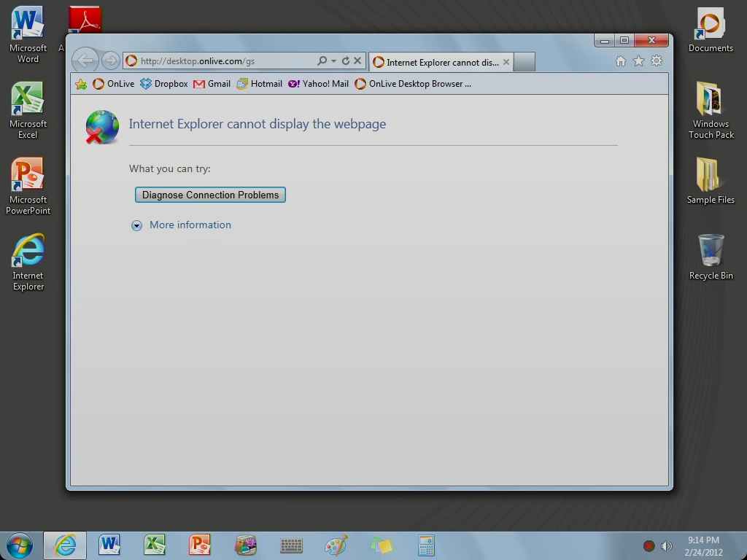Viewport: 747px width, 560px height.
Task: Open the address bar dropdown arrow
Action: pos(333,61)
